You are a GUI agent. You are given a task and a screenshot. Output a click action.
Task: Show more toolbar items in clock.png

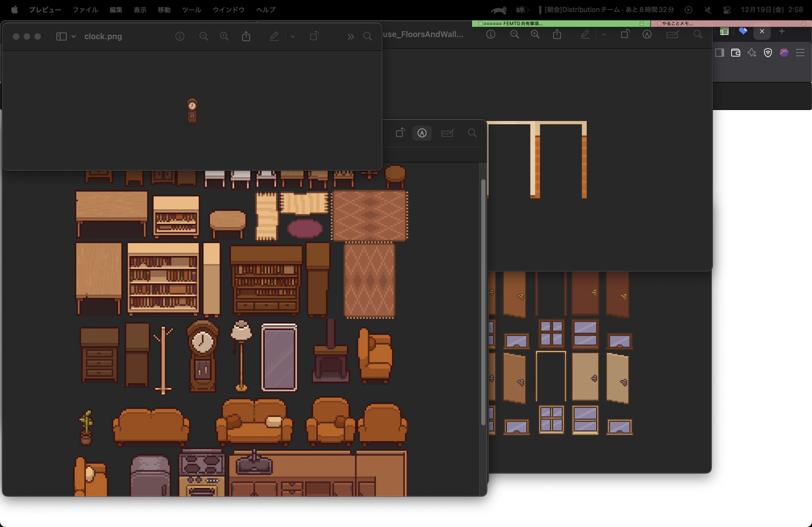coord(350,36)
